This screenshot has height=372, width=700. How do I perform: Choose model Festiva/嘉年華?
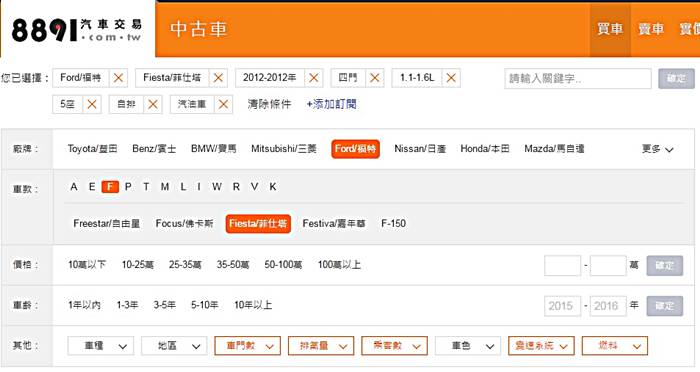(x=334, y=223)
